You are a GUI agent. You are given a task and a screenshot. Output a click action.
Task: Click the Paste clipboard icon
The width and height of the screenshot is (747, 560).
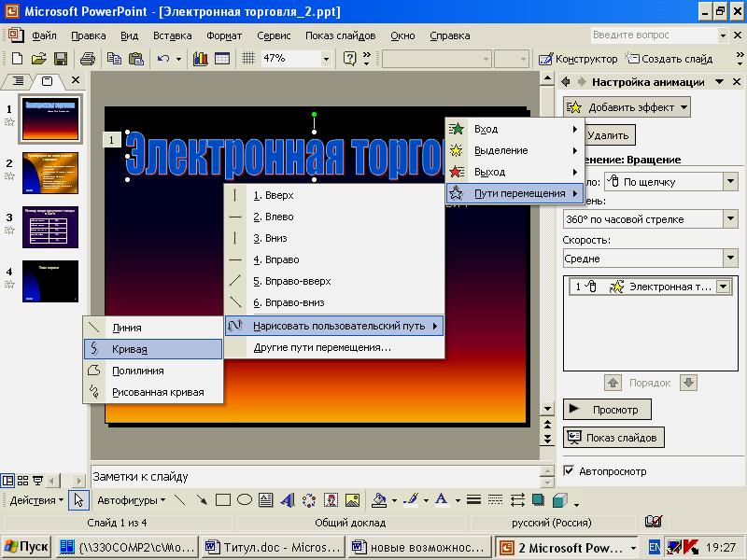[136, 59]
